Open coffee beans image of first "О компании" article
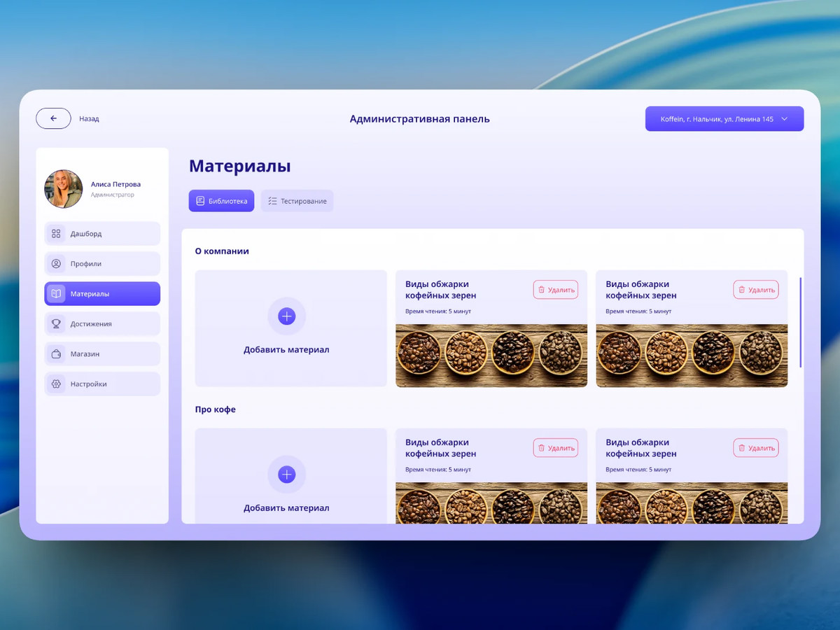This screenshot has height=630, width=840. [x=491, y=356]
